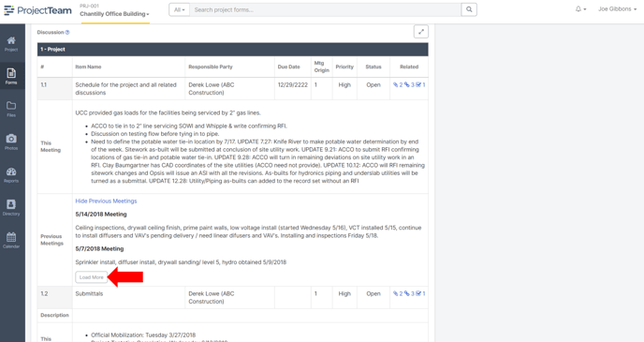The width and height of the screenshot is (644, 342).
Task: Click the 5/7/2018 Meeting heading
Action: [99, 248]
